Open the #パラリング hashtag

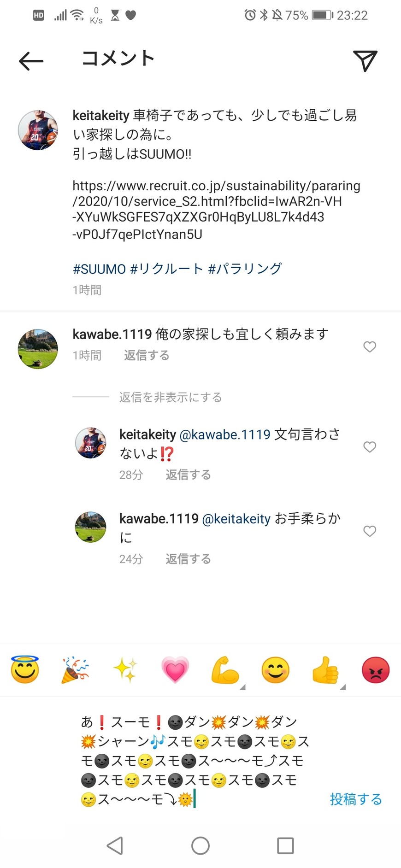[245, 269]
